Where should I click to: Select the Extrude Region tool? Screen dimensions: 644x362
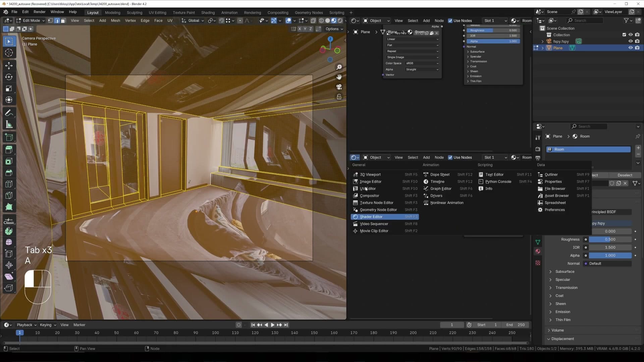tap(9, 150)
